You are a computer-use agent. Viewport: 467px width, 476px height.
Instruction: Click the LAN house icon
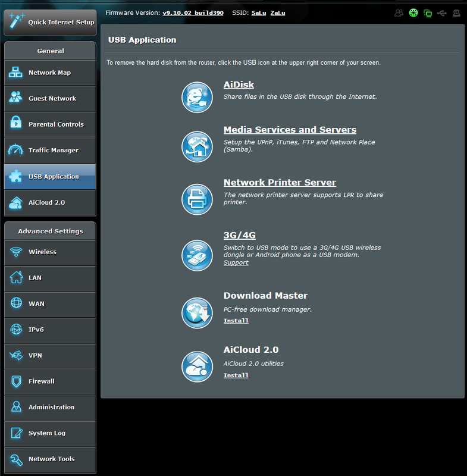pos(17,277)
